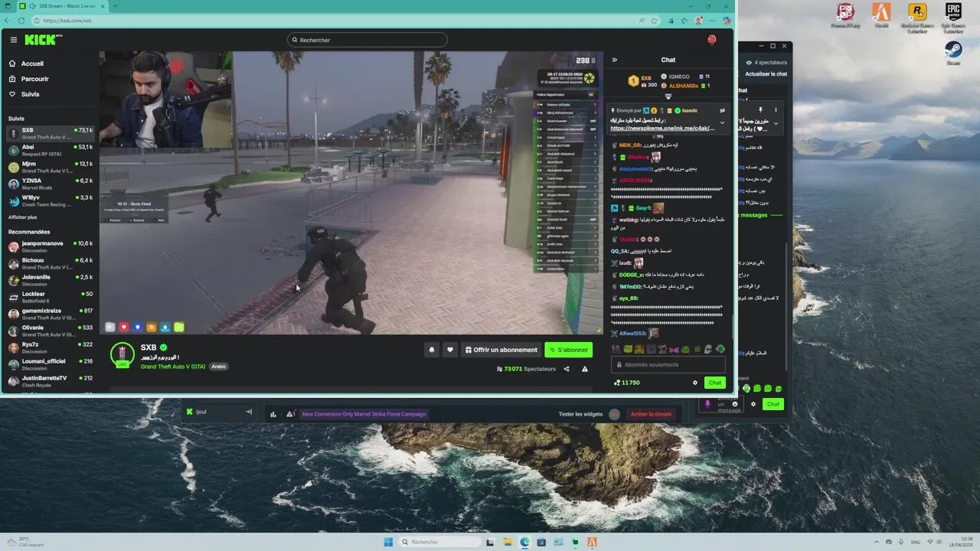Click the notification bell for SXB
The width and height of the screenshot is (980, 551).
click(432, 350)
